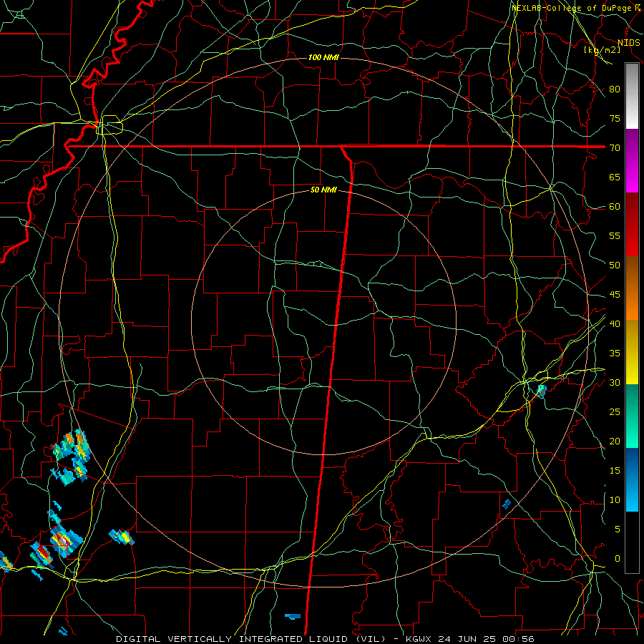The width and height of the screenshot is (644, 644).
Task: Click the 15 value on the scale
Action: [615, 471]
